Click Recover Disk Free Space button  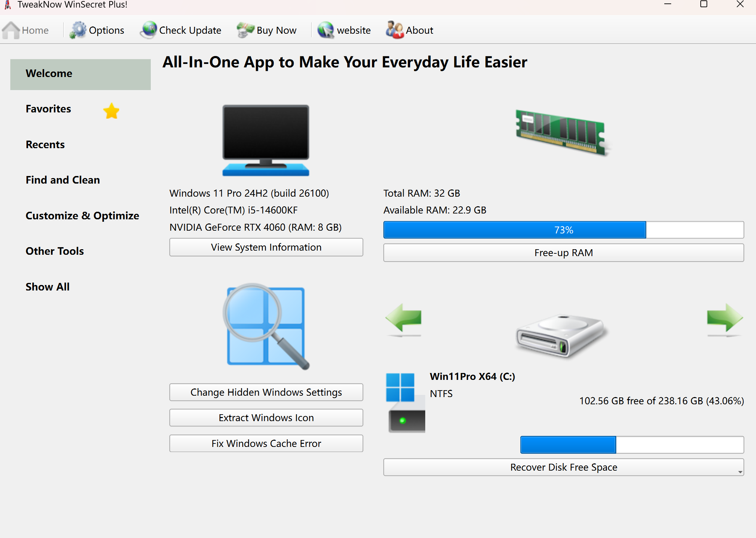(564, 467)
